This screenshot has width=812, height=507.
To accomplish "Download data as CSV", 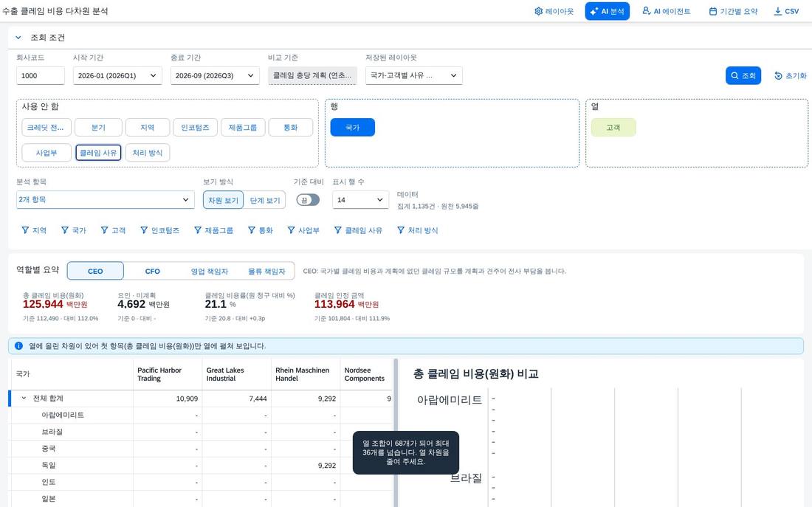I will pyautogui.click(x=786, y=11).
